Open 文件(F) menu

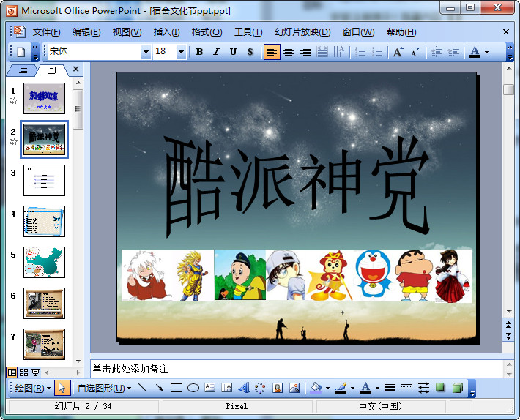pyautogui.click(x=46, y=32)
